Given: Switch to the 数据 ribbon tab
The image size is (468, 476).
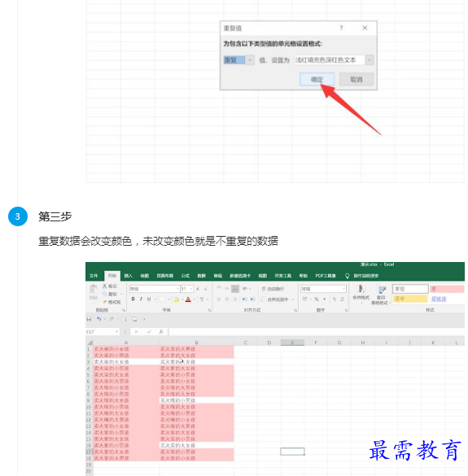Looking at the screenshot, I should click(202, 276).
